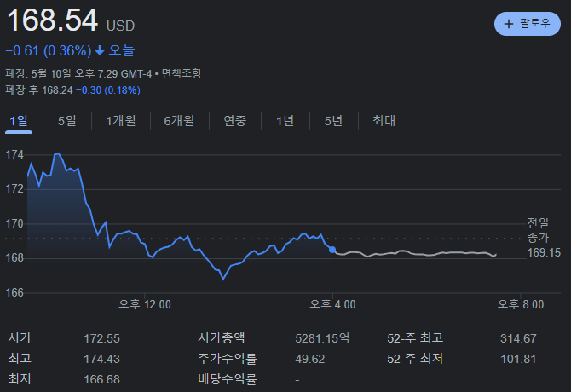Click the 오후 8:00 axis label
571x392 pixels.
pos(521,304)
